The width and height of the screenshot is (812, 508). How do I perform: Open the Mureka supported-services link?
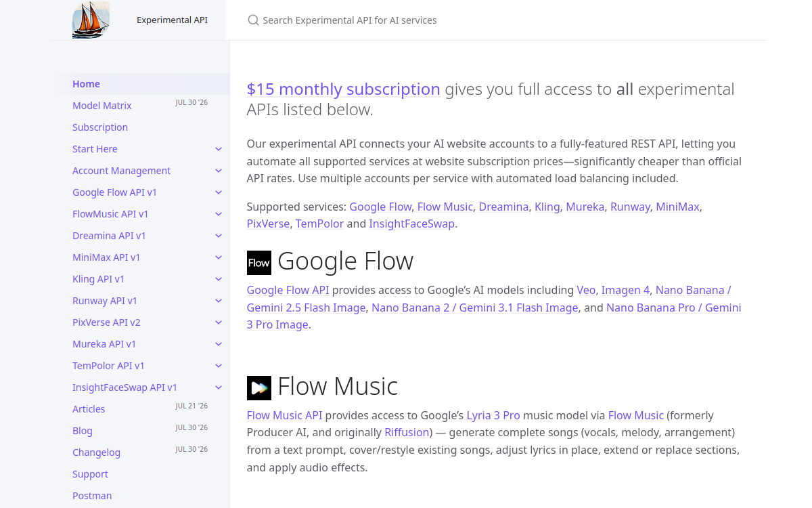(585, 207)
